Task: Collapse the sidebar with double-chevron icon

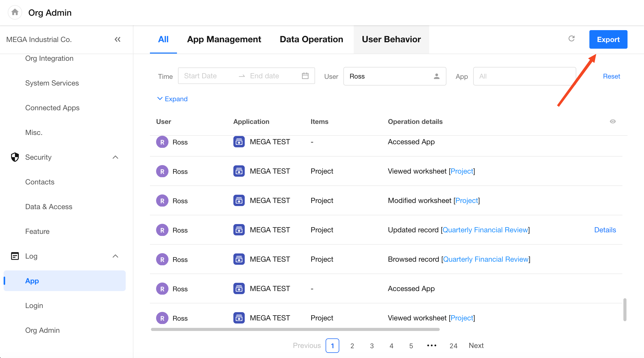Action: click(x=117, y=39)
